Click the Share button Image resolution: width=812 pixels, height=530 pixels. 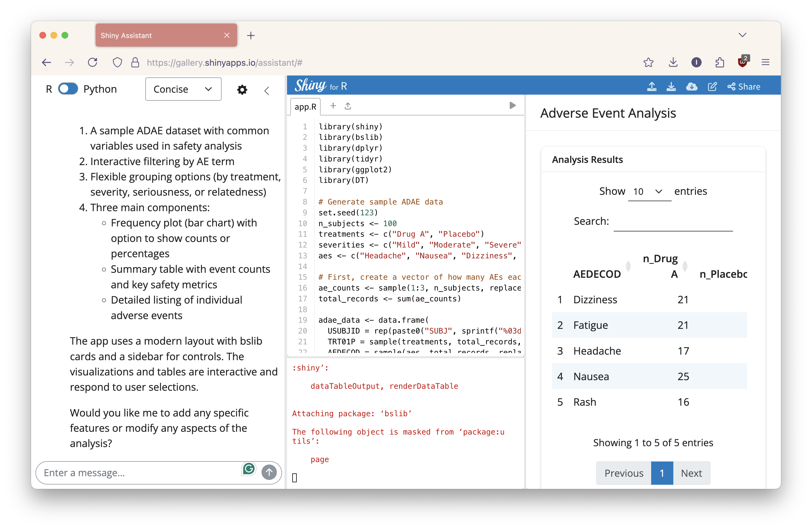click(x=744, y=87)
